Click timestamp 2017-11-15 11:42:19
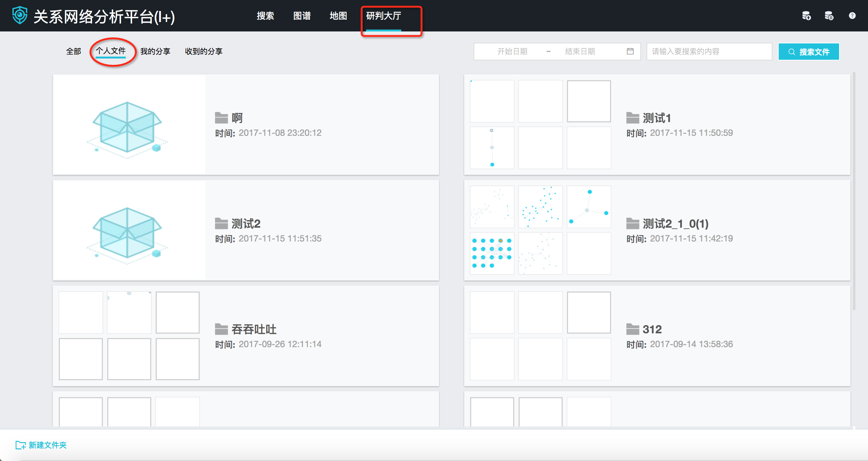Screen dimensions: 868x461 (x=691, y=238)
